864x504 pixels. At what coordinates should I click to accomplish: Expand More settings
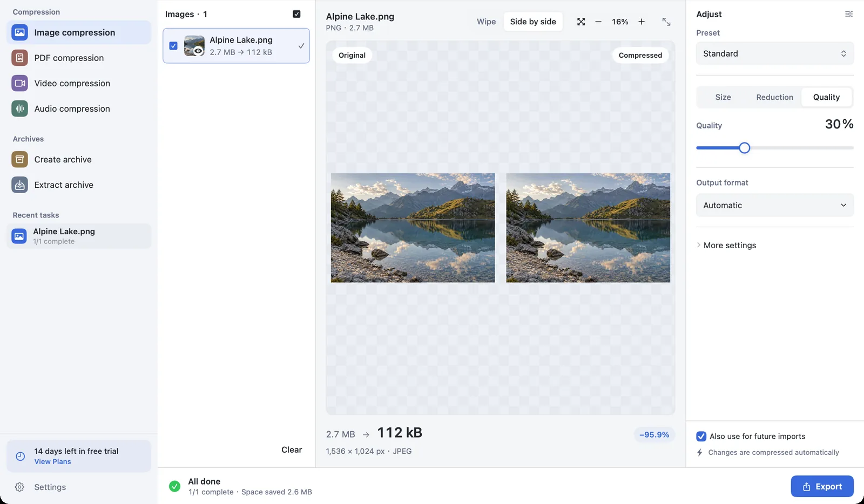(726, 245)
